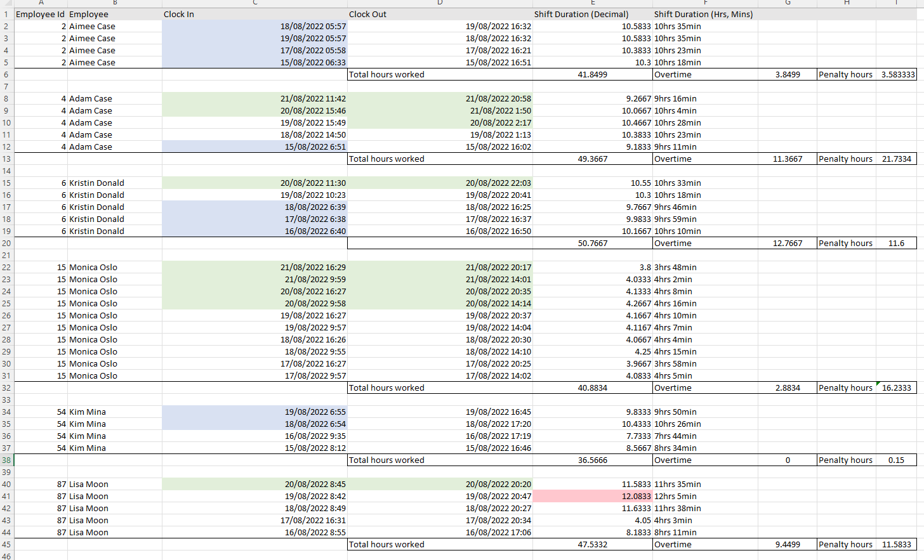This screenshot has width=924, height=560.
Task: Select clock out cell 16/08/2022 17:06
Action: (439, 532)
